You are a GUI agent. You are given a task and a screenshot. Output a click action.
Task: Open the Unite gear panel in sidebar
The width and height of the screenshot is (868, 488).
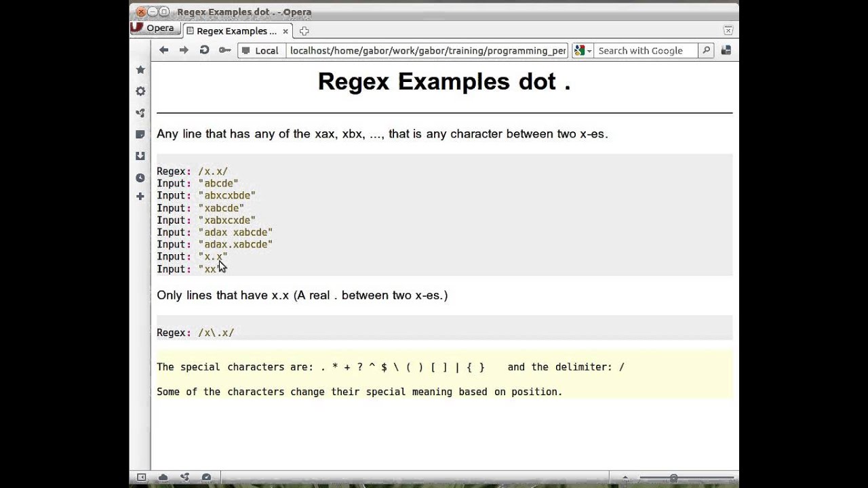point(140,91)
